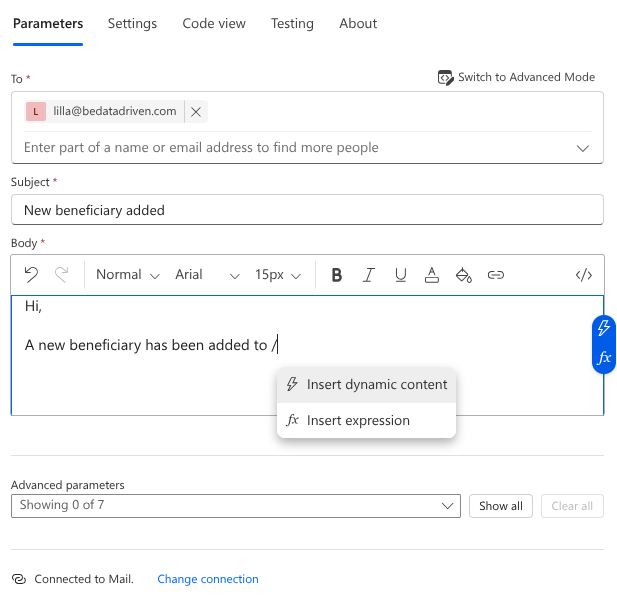
Task: Click the blue fx expression side button
Action: coord(604,358)
